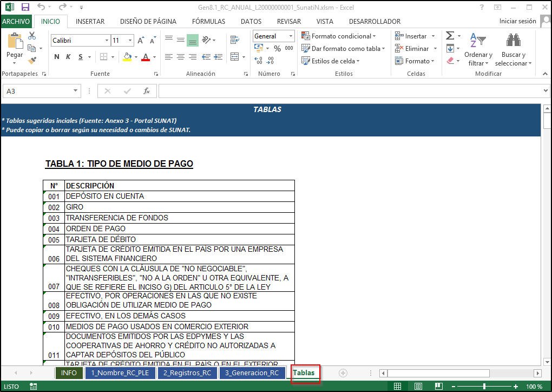The image size is (552, 392).
Task: Click the Cut scissors icon
Action: pyautogui.click(x=32, y=36)
